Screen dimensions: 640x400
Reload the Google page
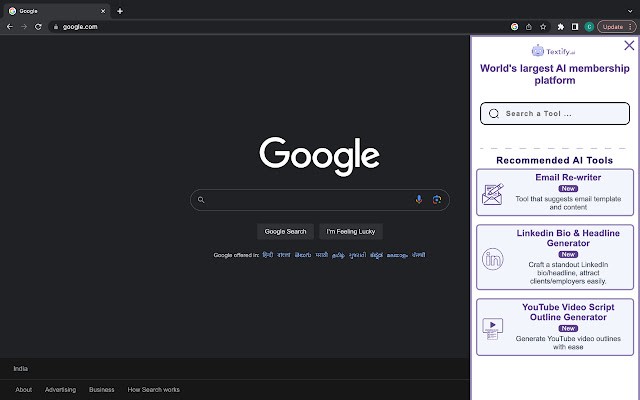click(x=38, y=27)
